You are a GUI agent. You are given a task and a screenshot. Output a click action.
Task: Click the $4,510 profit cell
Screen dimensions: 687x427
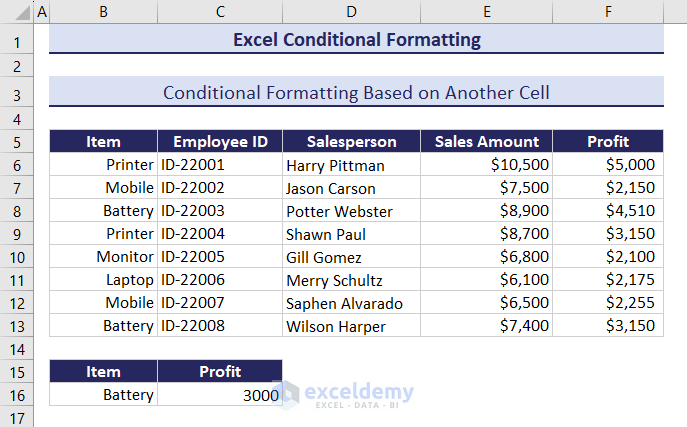(x=607, y=211)
